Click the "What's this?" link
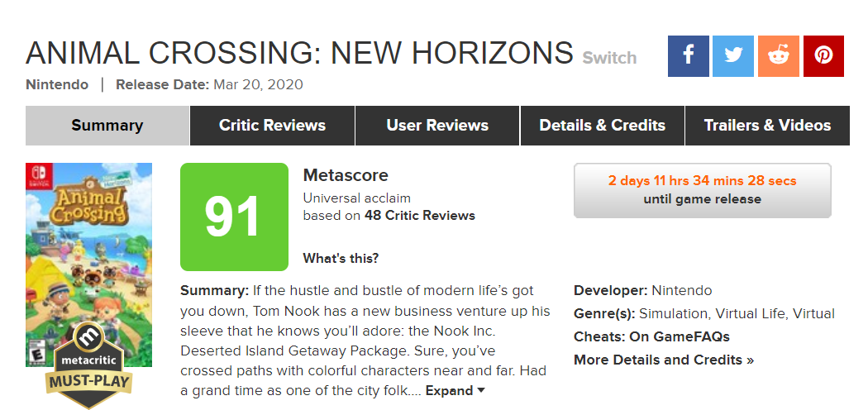The height and width of the screenshot is (410, 868). (341, 258)
